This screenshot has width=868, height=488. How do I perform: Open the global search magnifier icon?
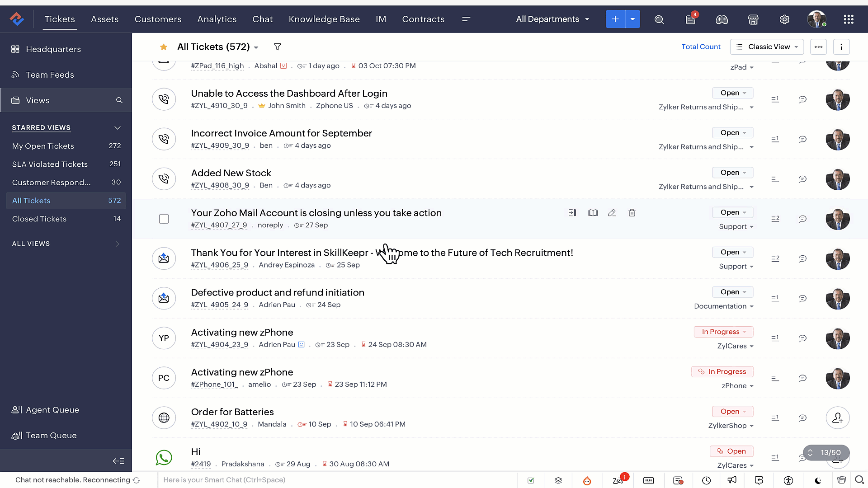659,19
